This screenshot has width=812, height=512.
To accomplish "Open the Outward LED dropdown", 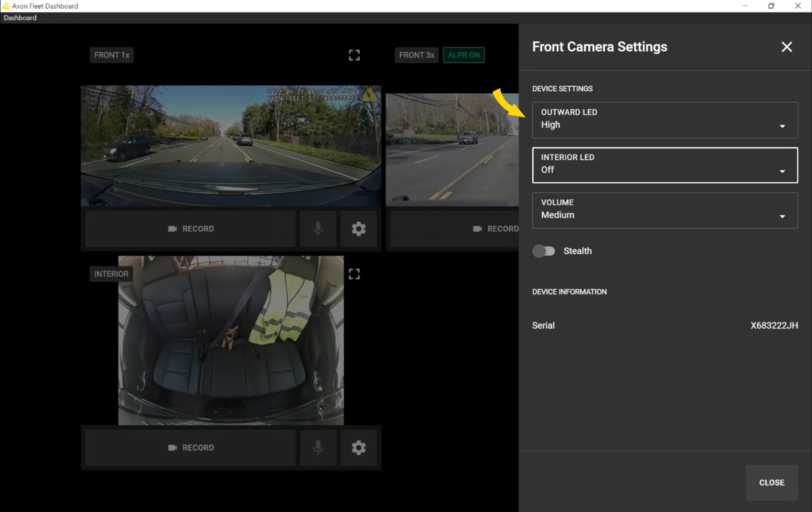I will coord(665,120).
